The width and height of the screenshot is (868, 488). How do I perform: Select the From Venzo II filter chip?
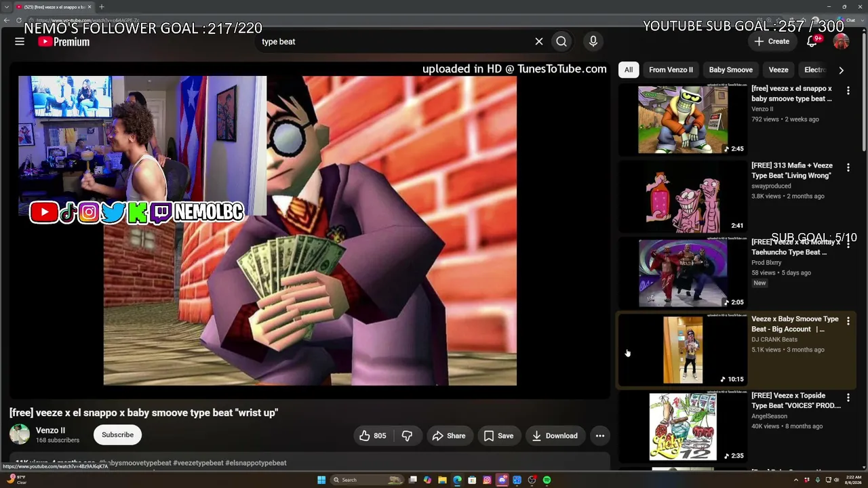coord(671,70)
